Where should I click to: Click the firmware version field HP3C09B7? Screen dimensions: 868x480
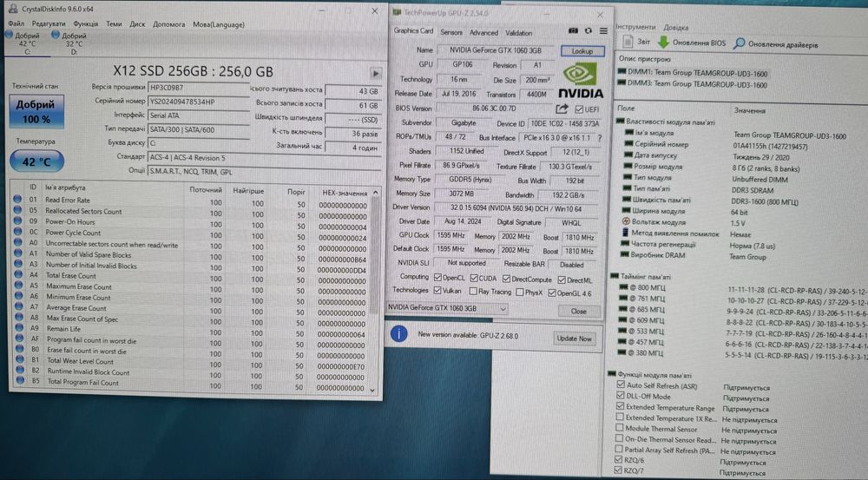click(x=198, y=88)
